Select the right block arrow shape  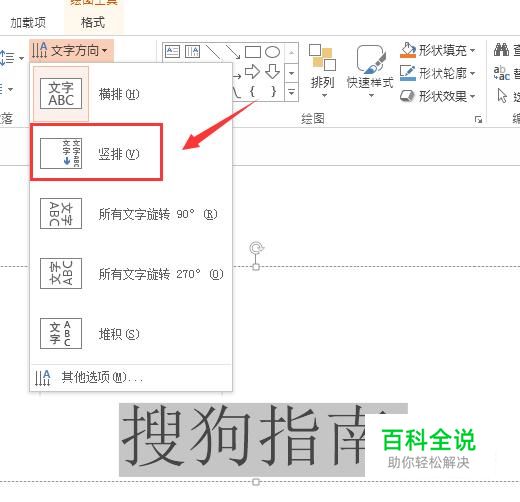[x=252, y=72]
